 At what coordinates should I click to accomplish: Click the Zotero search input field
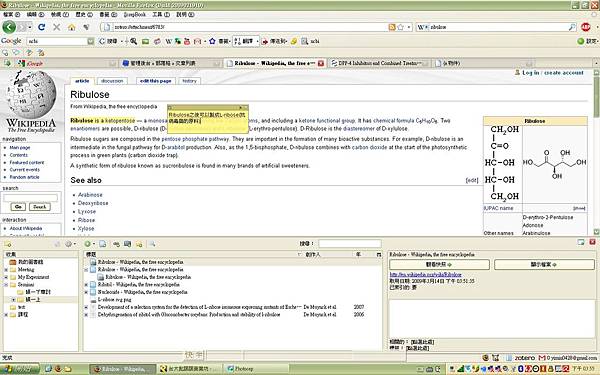click(350, 243)
